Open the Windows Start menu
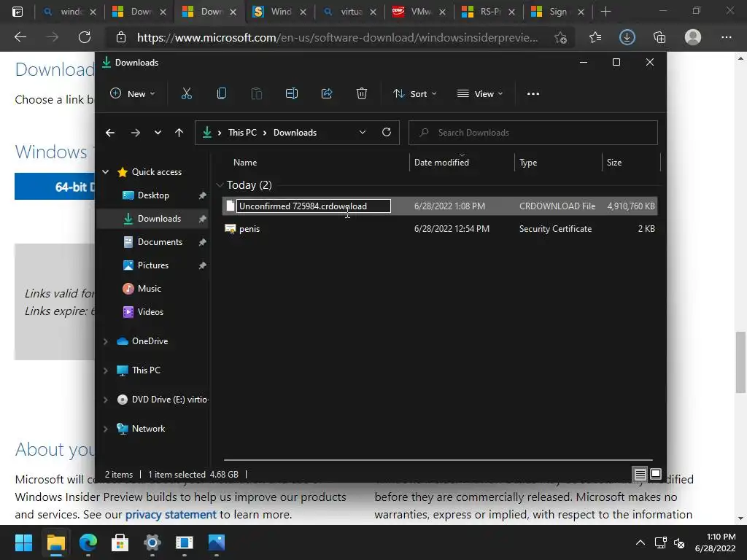The height and width of the screenshot is (560, 747). [23, 542]
